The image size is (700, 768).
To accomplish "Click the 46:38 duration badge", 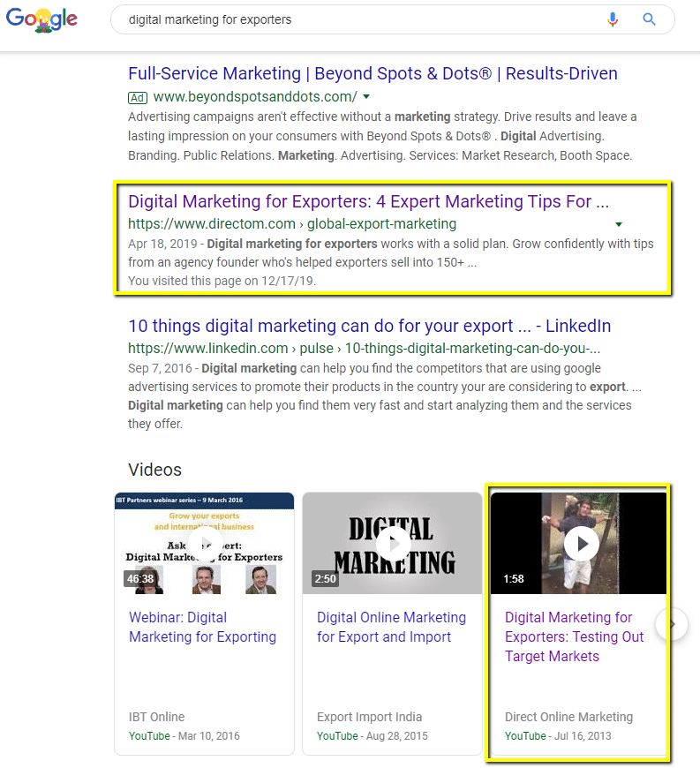I will (x=140, y=579).
